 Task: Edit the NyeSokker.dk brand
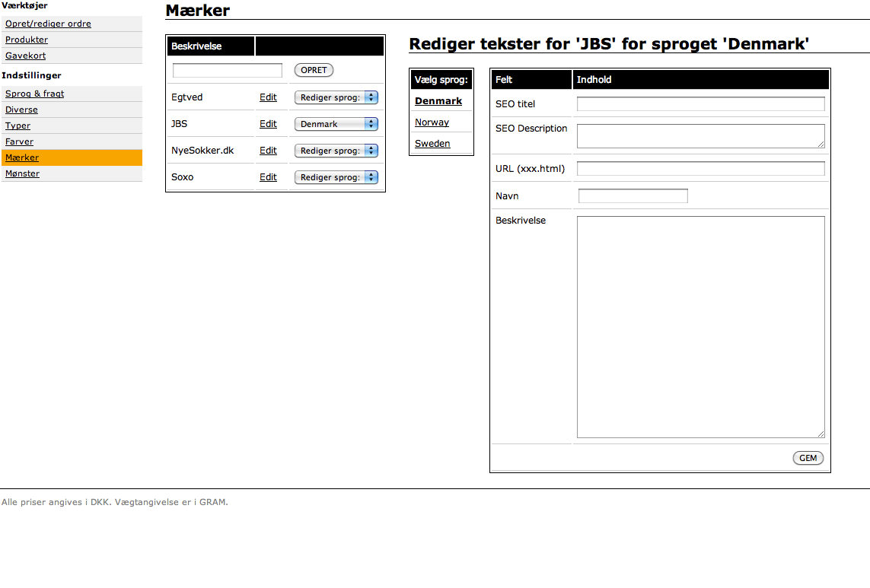pos(268,151)
